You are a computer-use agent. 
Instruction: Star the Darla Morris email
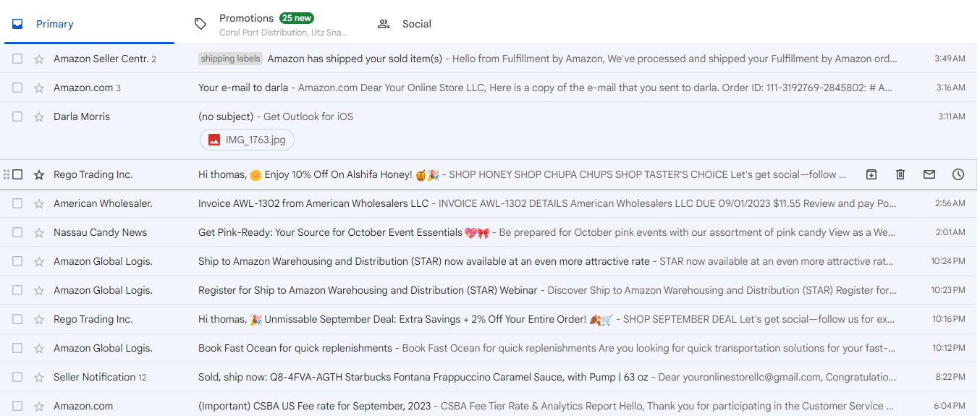point(39,116)
